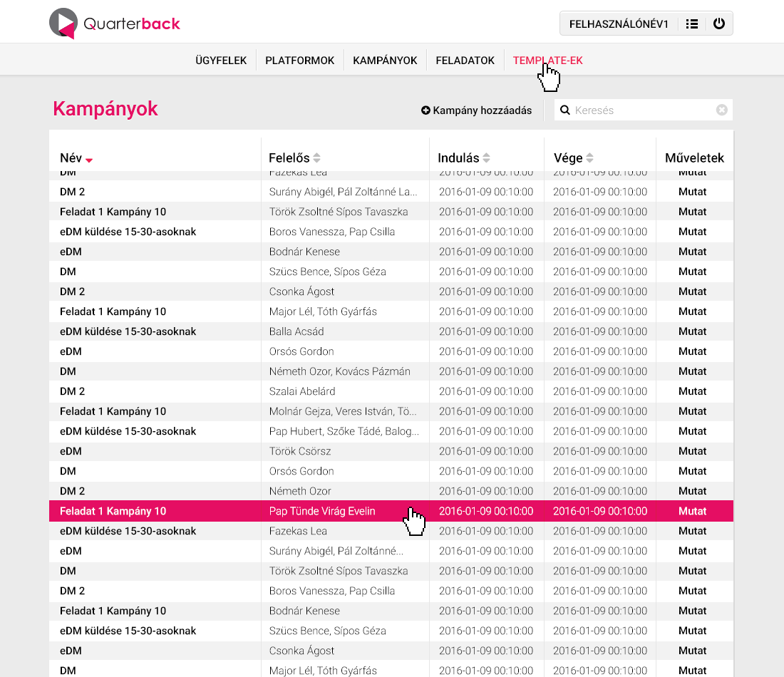This screenshot has width=784, height=677.
Task: Sort the table by the Vége column arrows
Action: 589,158
